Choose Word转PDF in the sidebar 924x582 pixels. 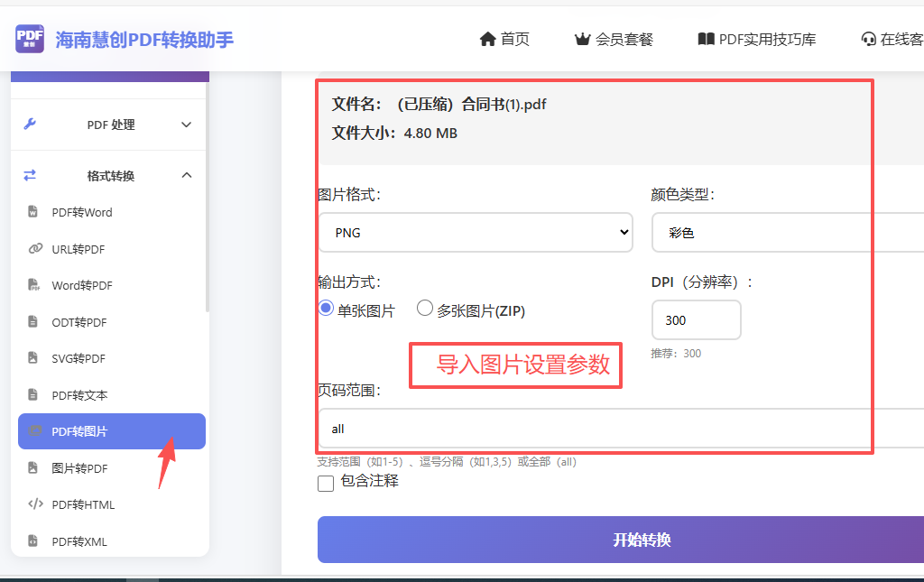[111, 285]
